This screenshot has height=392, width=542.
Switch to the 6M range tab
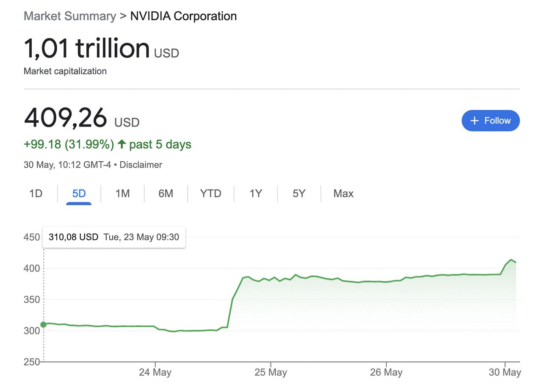click(166, 193)
